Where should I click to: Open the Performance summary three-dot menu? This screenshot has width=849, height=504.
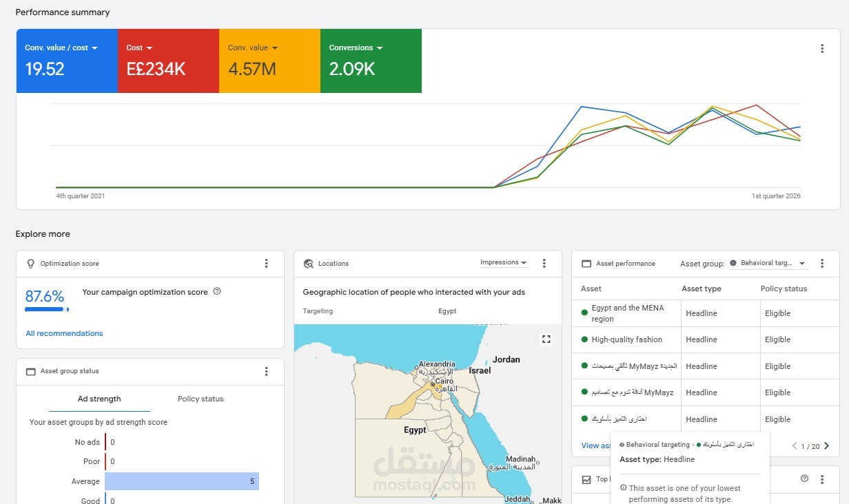pyautogui.click(x=821, y=49)
